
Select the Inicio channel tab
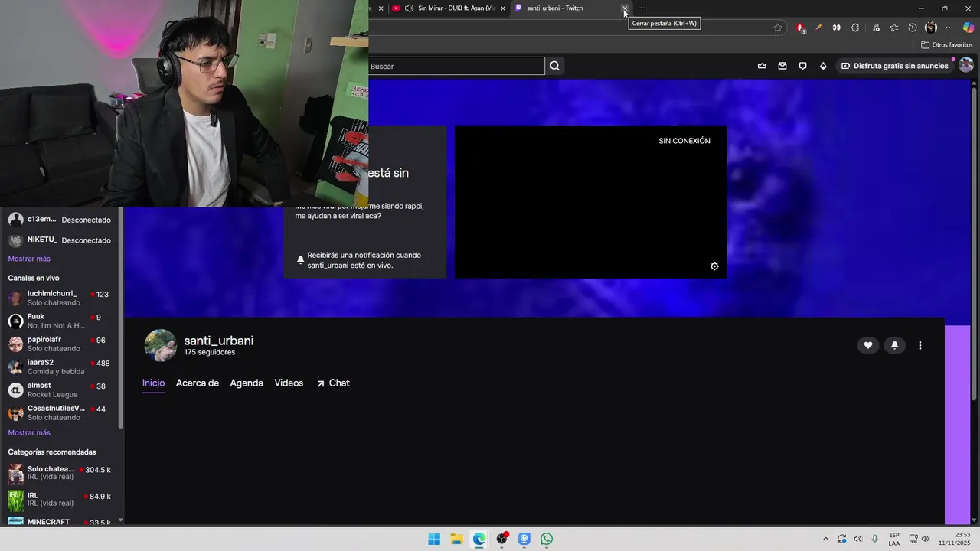pos(153,383)
